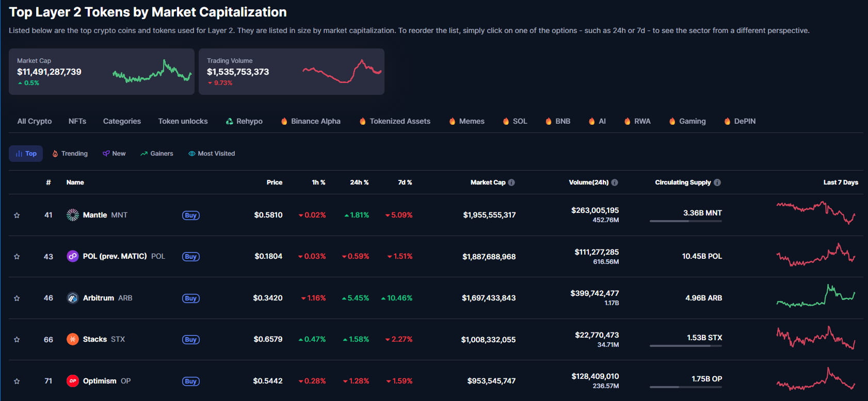Viewport: 868px width, 401px height.
Task: Toggle the Stacks watchlist star
Action: point(17,340)
